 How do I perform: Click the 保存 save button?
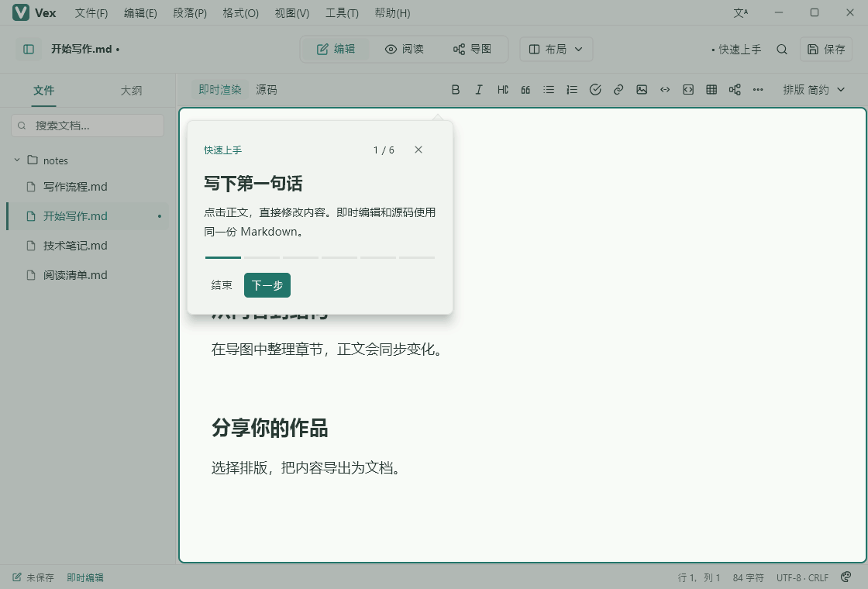tap(826, 50)
